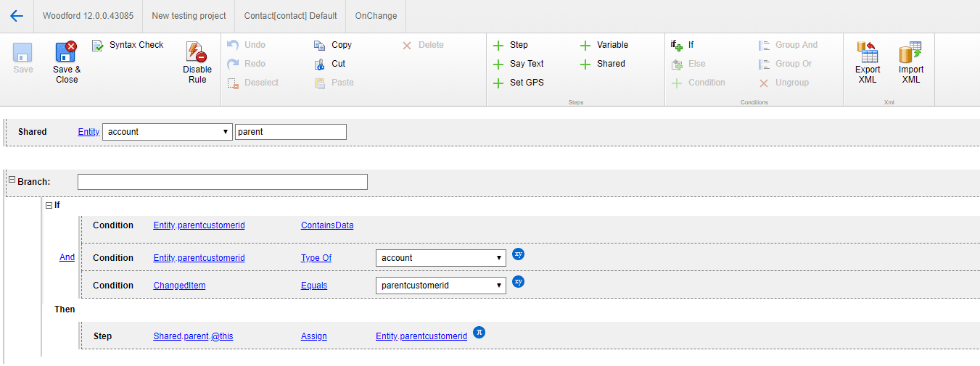This screenshot has height=366, width=980.
Task: Open the Type Of account dropdown
Action: tap(441, 258)
